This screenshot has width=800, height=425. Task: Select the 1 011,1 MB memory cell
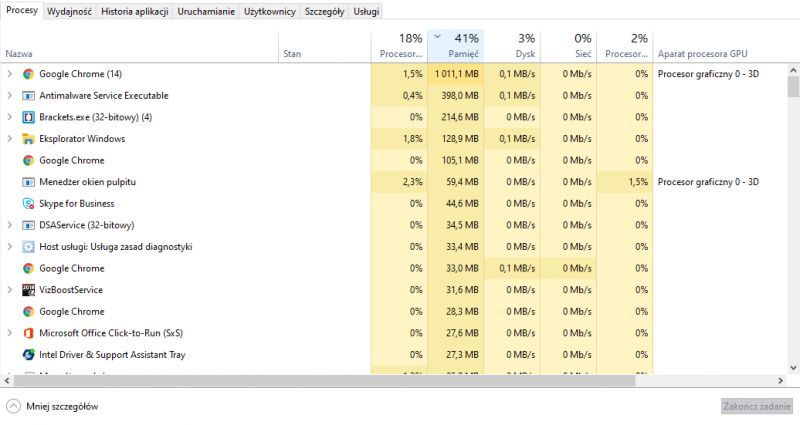pyautogui.click(x=456, y=74)
